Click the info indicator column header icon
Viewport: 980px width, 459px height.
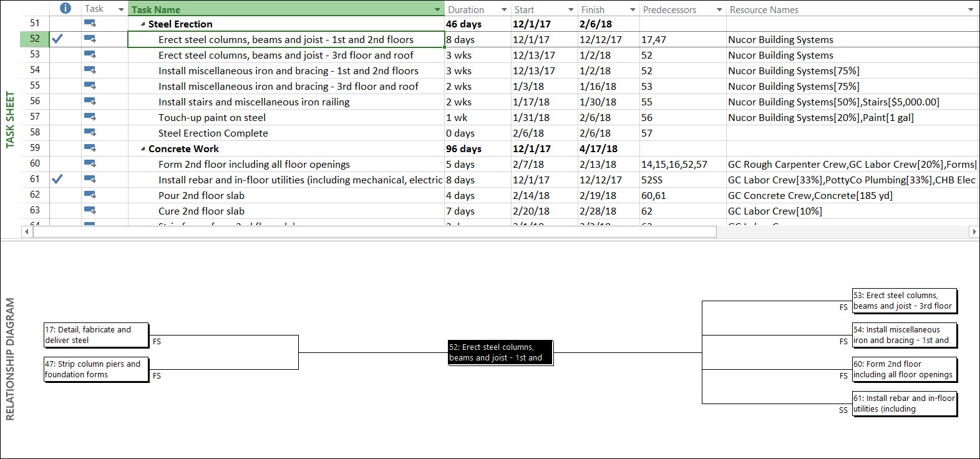[65, 8]
